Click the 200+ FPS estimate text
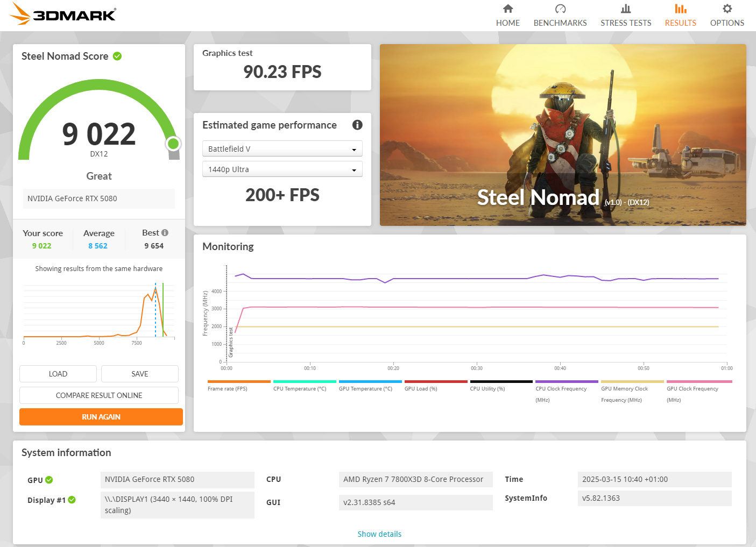Screen dimensions: 756x547 [282, 195]
